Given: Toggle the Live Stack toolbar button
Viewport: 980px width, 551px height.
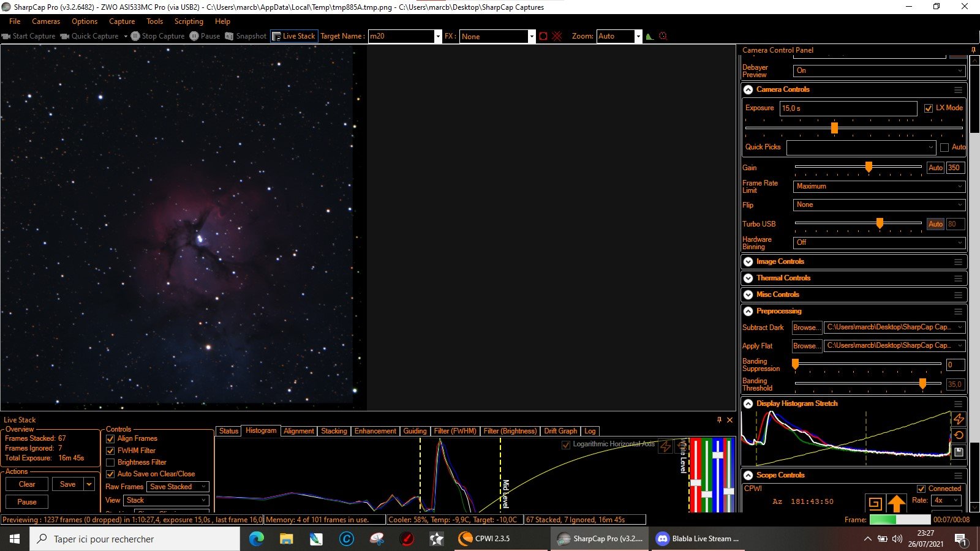Looking at the screenshot, I should (x=294, y=36).
